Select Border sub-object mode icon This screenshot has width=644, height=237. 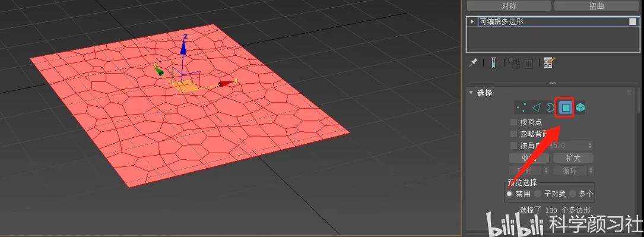[x=550, y=108]
